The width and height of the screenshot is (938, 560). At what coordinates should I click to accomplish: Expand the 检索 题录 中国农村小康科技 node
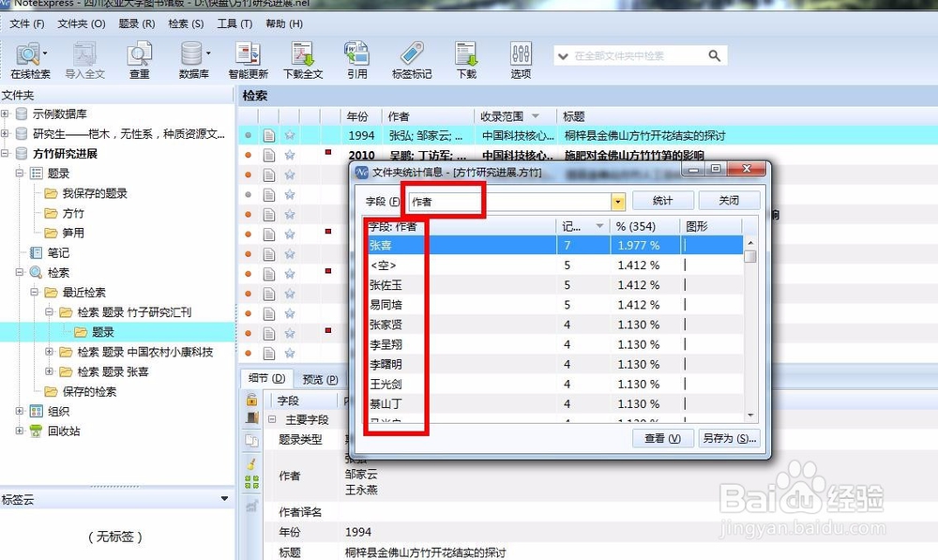pos(50,352)
